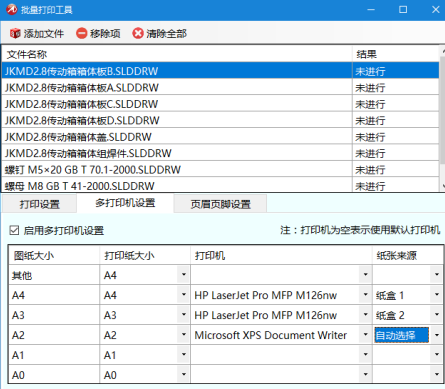Click the app logo in title bar
Screen dimensions: 445x389
click(12, 9)
